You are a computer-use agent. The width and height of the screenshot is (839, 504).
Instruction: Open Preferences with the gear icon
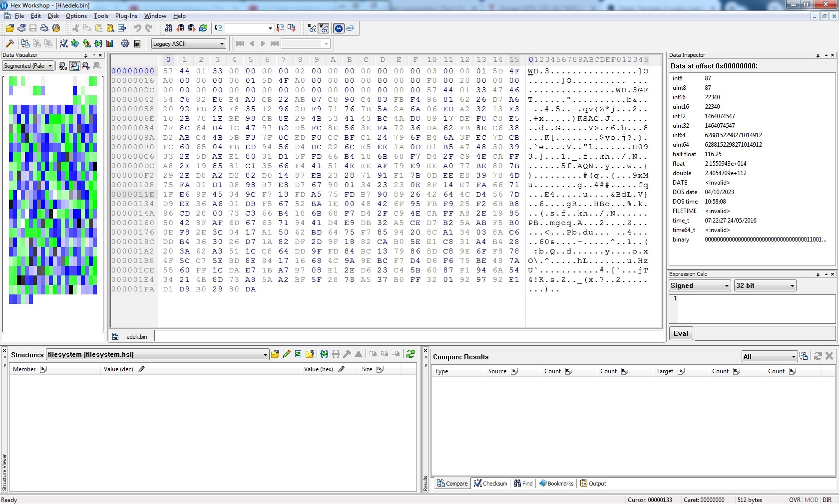(125, 44)
